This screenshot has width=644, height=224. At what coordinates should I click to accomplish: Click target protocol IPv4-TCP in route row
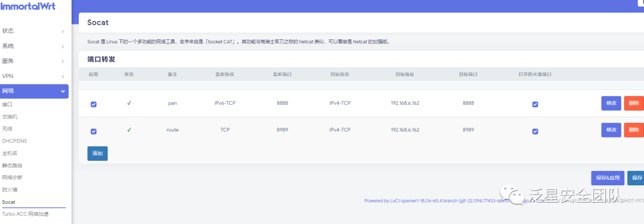click(x=340, y=130)
